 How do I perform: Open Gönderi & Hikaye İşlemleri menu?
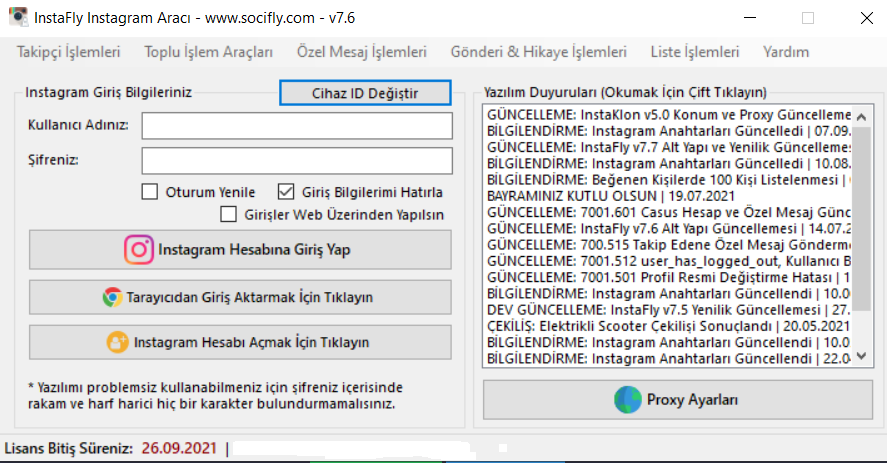coord(539,52)
